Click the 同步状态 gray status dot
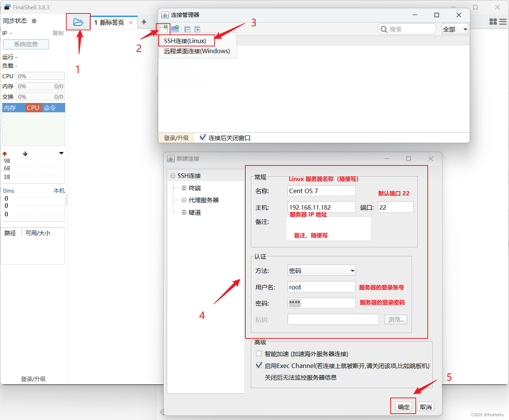This screenshot has height=420, width=509. pos(34,21)
